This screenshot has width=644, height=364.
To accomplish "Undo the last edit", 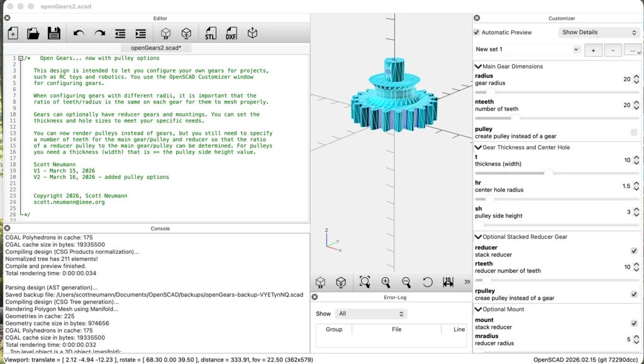I will point(80,33).
